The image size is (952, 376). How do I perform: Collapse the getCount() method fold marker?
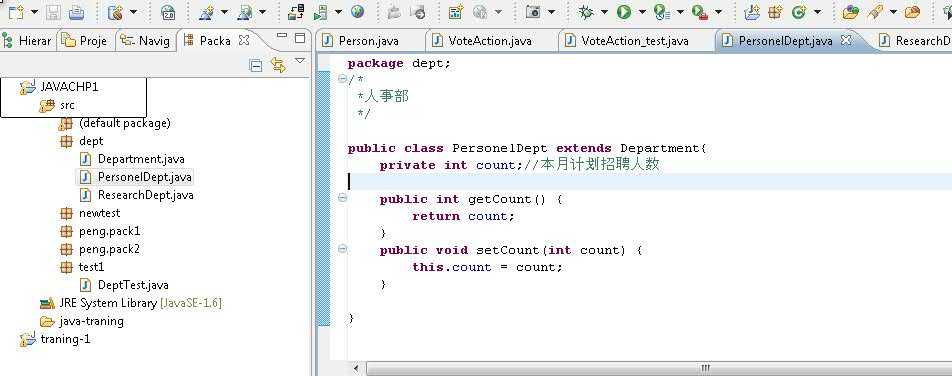point(342,197)
